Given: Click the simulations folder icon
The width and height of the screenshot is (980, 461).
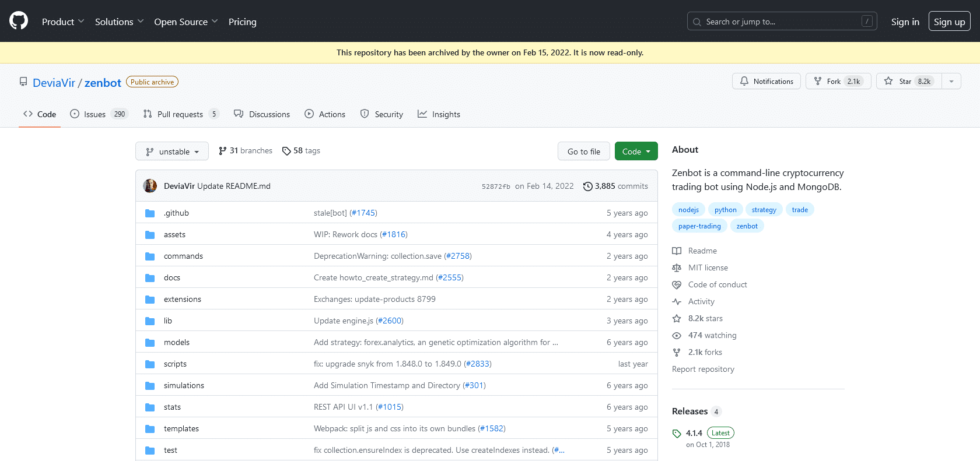Looking at the screenshot, I should tap(150, 386).
